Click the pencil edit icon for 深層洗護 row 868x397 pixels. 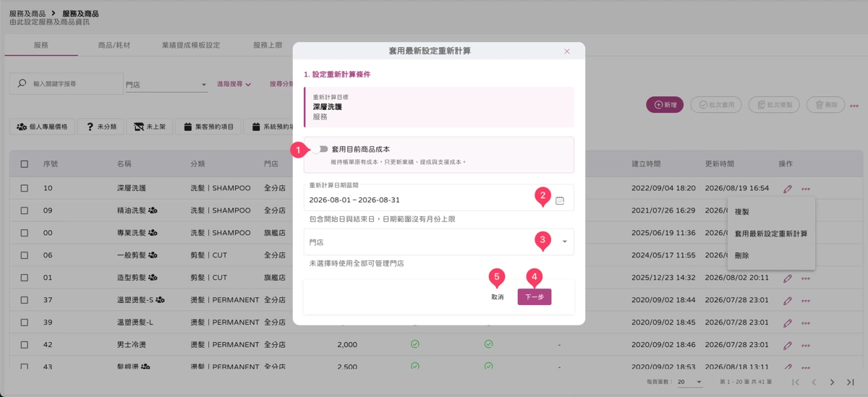[x=788, y=188]
